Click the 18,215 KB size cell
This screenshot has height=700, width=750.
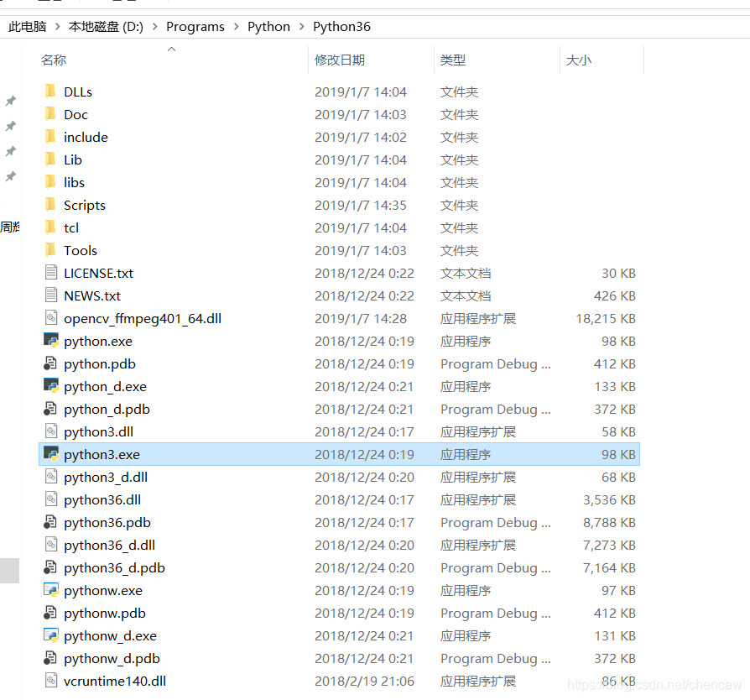pyautogui.click(x=606, y=319)
